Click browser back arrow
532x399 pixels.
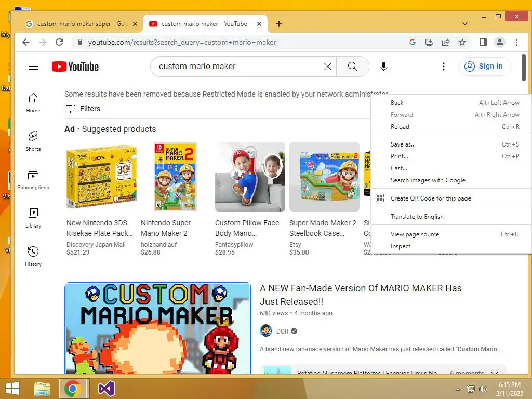26,42
